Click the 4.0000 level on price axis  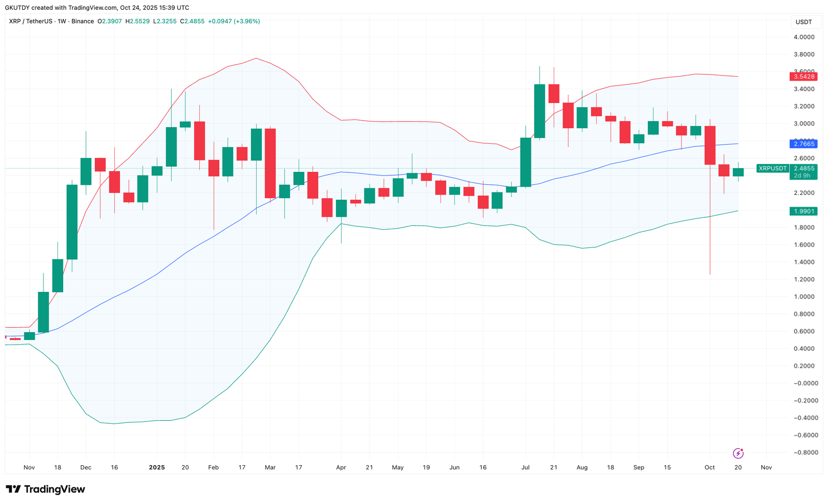(804, 37)
